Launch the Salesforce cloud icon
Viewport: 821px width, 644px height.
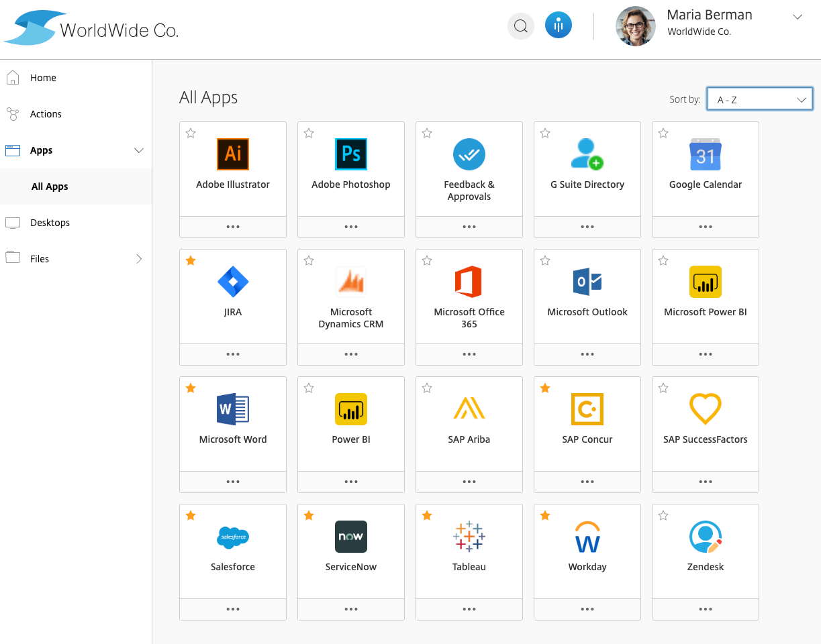[233, 537]
